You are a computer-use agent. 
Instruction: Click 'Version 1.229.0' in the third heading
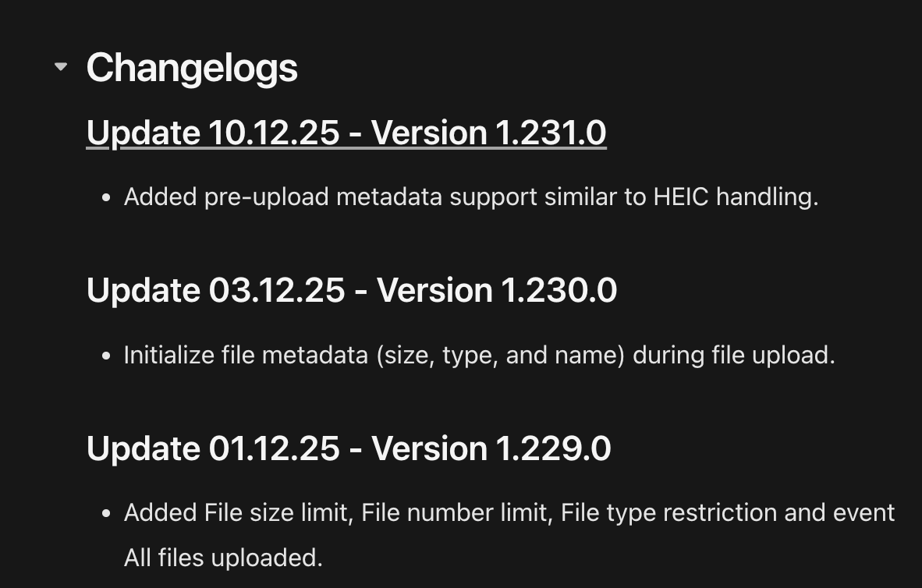tap(491, 449)
